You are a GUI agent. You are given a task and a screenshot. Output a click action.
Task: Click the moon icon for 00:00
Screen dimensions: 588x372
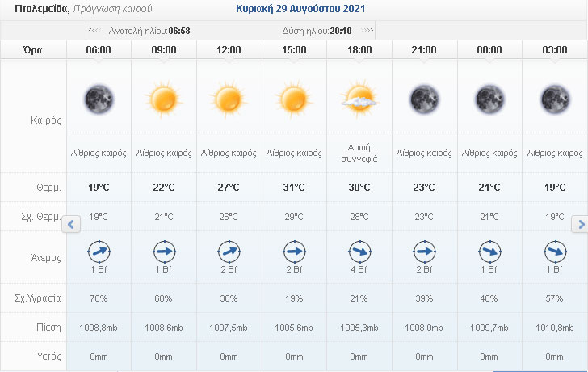[489, 100]
